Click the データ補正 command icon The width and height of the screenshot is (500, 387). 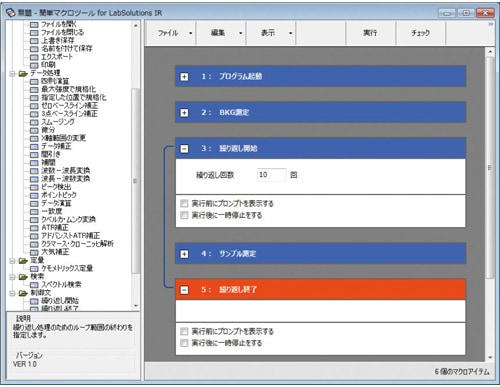[x=34, y=146]
